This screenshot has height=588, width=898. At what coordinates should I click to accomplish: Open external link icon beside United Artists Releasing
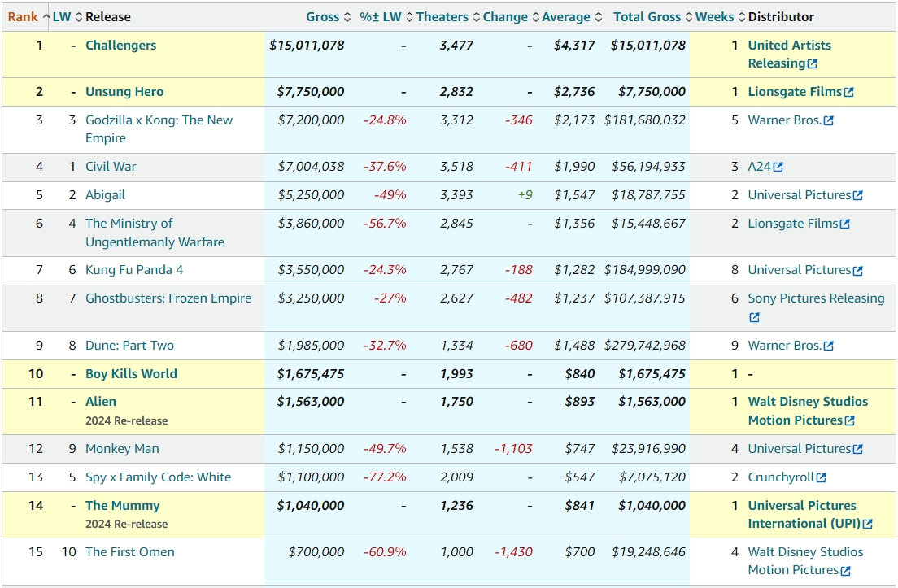[813, 64]
